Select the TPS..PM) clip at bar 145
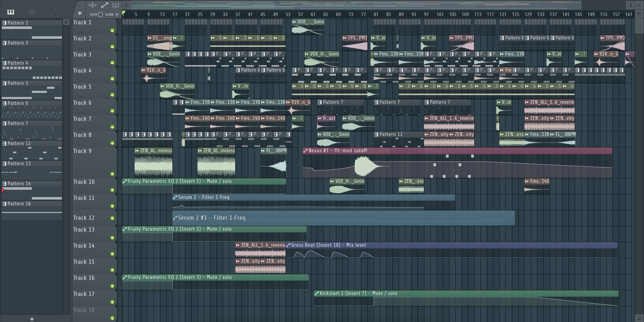This screenshot has width=644, height=322. (x=612, y=43)
